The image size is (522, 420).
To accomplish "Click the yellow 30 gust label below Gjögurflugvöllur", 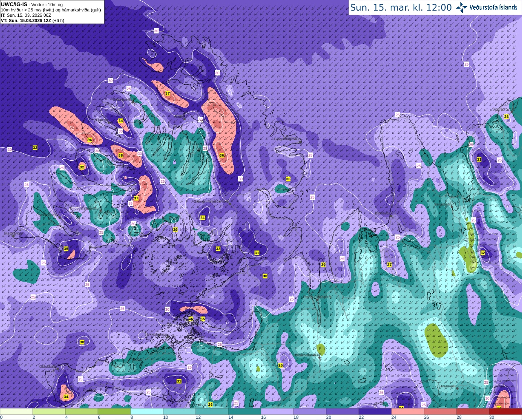I will tap(288, 179).
